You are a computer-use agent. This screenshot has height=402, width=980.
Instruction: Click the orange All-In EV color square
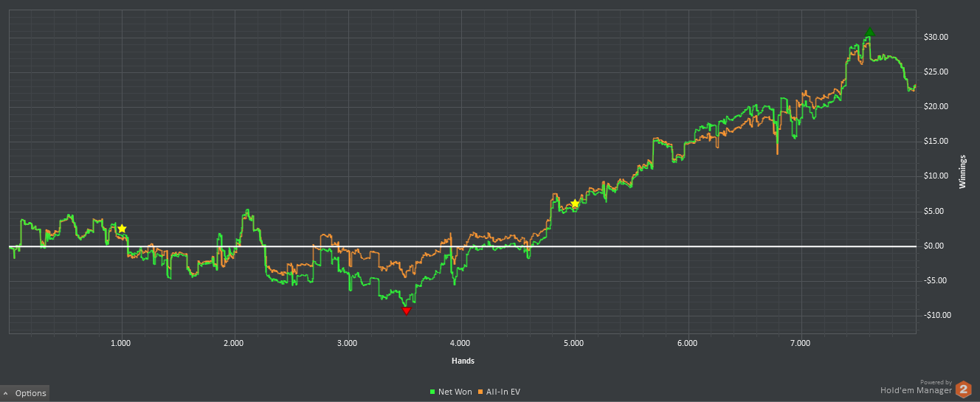point(481,392)
